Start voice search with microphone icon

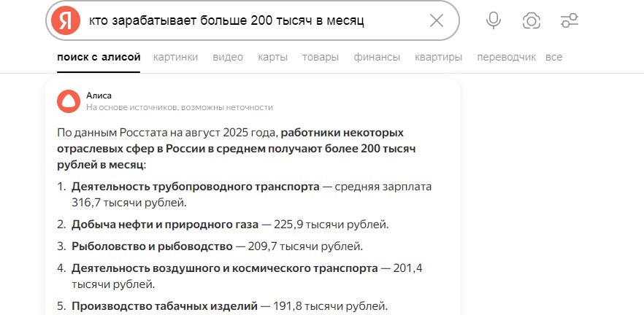coord(494,20)
